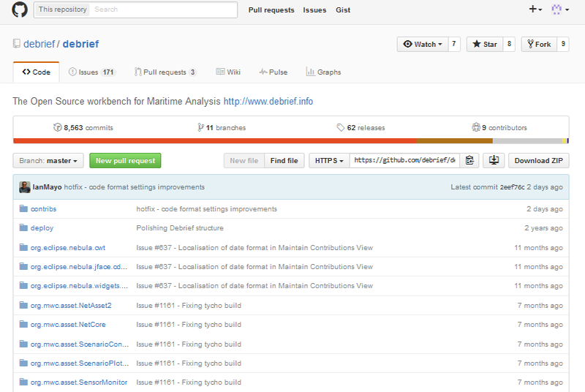Image resolution: width=585 pixels, height=392 pixels.
Task: Fork the debrief repository
Action: 539,44
